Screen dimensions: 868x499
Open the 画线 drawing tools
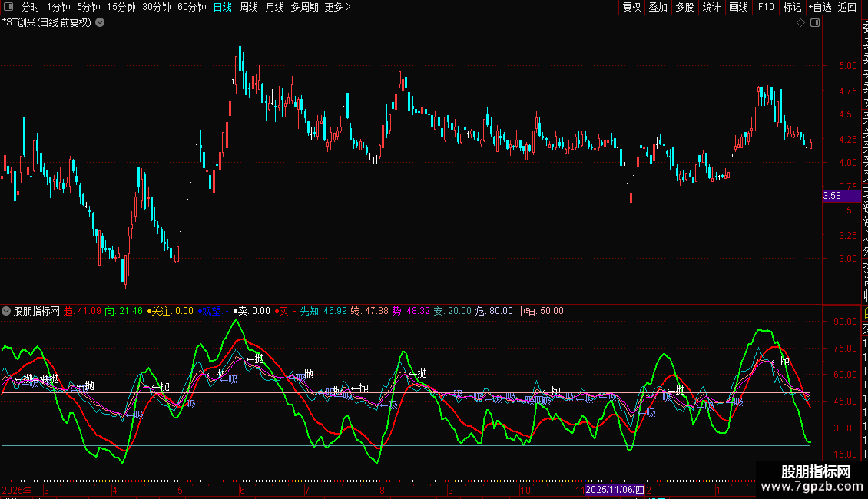738,7
